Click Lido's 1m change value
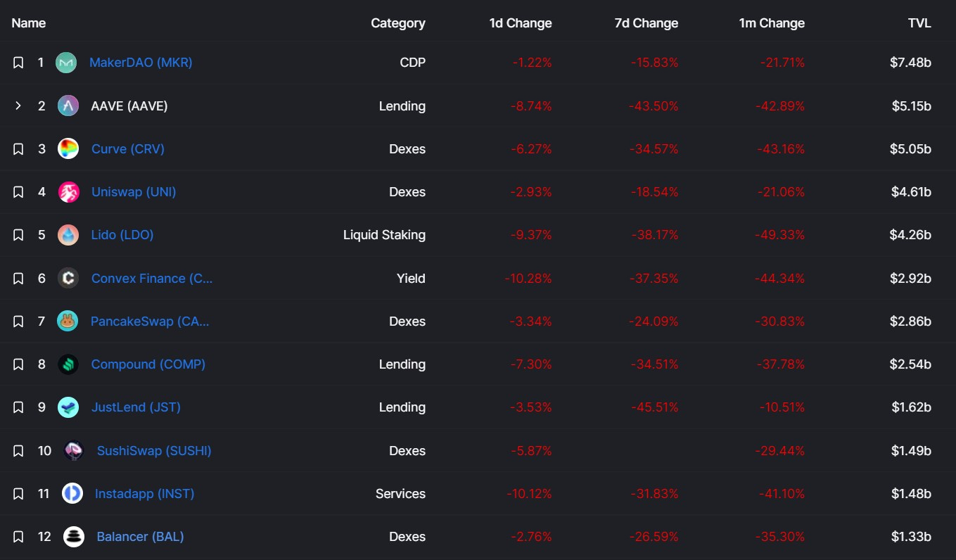The width and height of the screenshot is (956, 560). [779, 234]
